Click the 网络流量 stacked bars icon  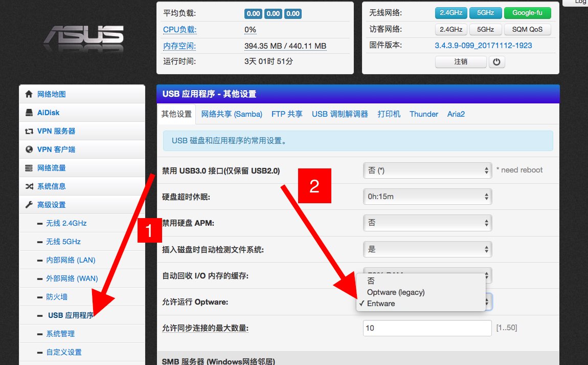pyautogui.click(x=29, y=168)
